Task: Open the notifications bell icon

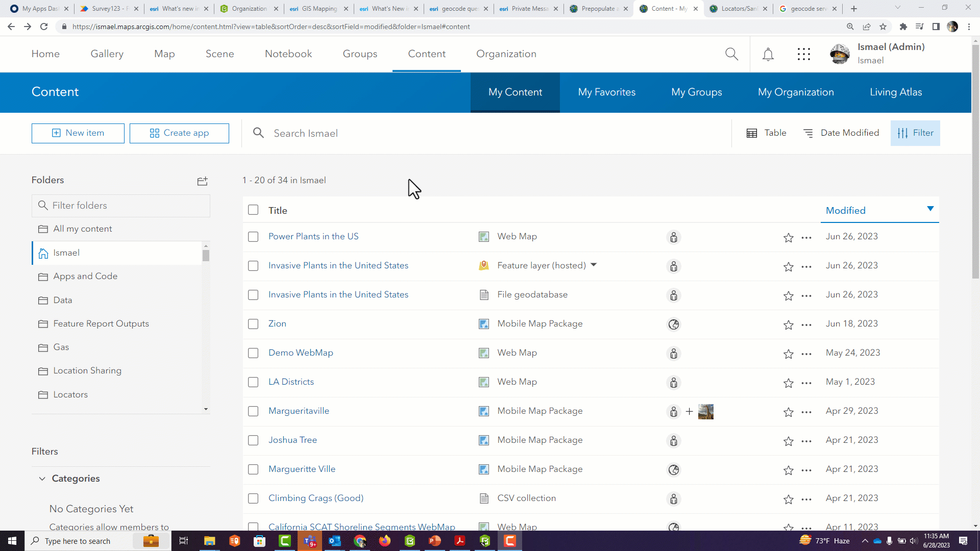Action: click(768, 54)
